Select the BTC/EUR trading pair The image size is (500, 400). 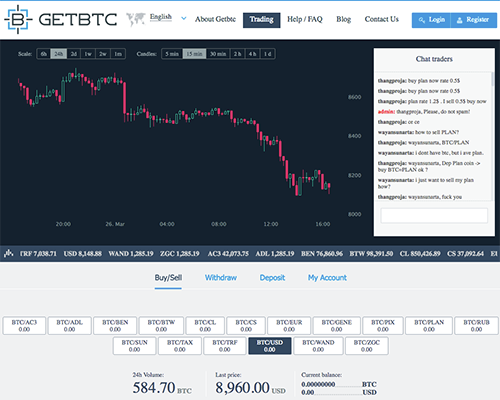click(x=289, y=326)
